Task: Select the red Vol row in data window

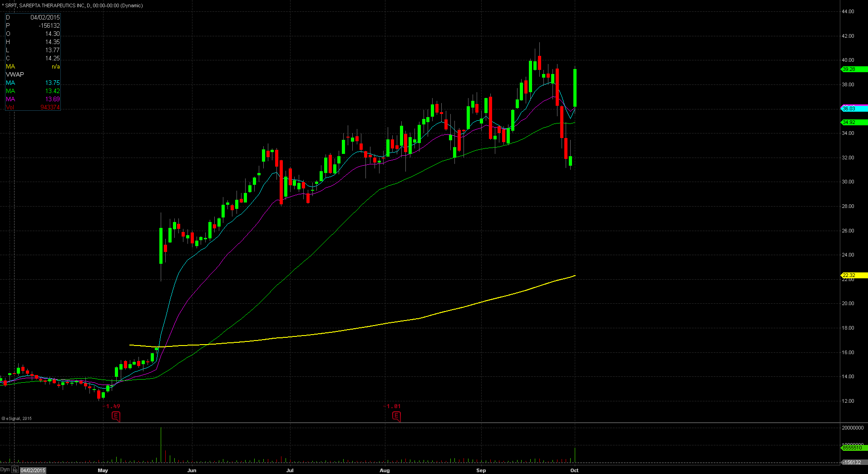Action: coord(33,107)
